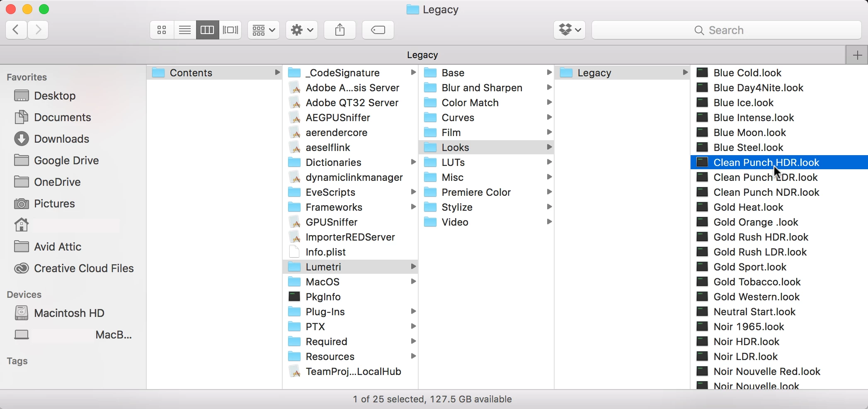This screenshot has height=409, width=868.
Task: Select the Contents folder
Action: (x=215, y=73)
